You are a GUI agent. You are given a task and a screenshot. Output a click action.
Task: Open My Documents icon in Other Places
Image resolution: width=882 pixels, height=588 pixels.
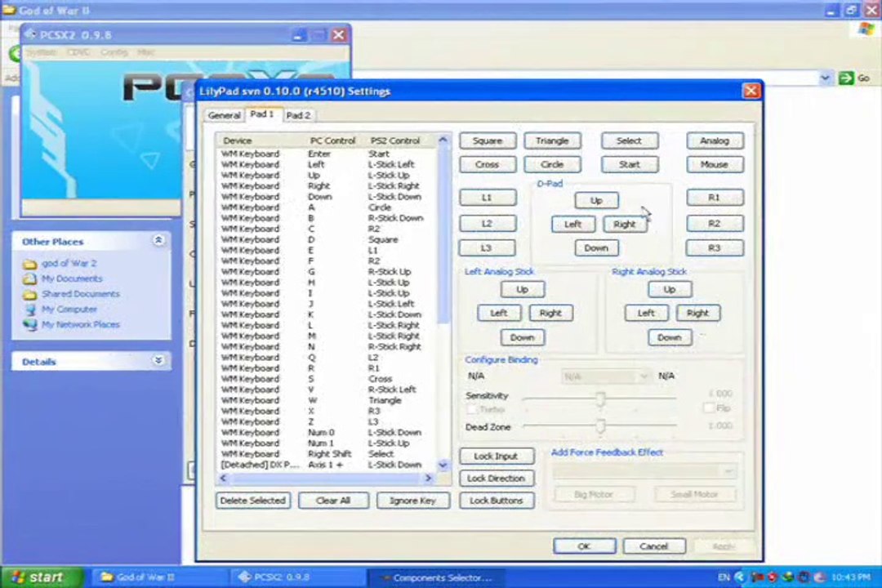point(30,278)
